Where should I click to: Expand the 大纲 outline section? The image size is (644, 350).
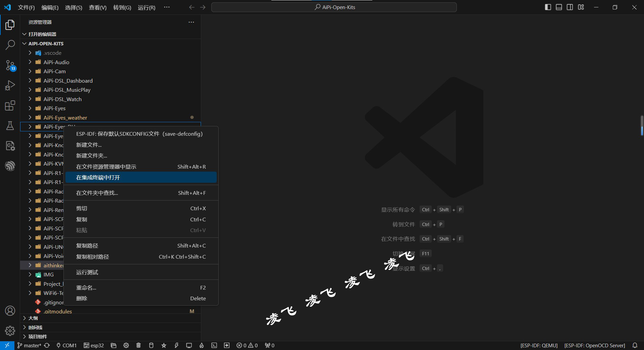[x=111, y=318]
